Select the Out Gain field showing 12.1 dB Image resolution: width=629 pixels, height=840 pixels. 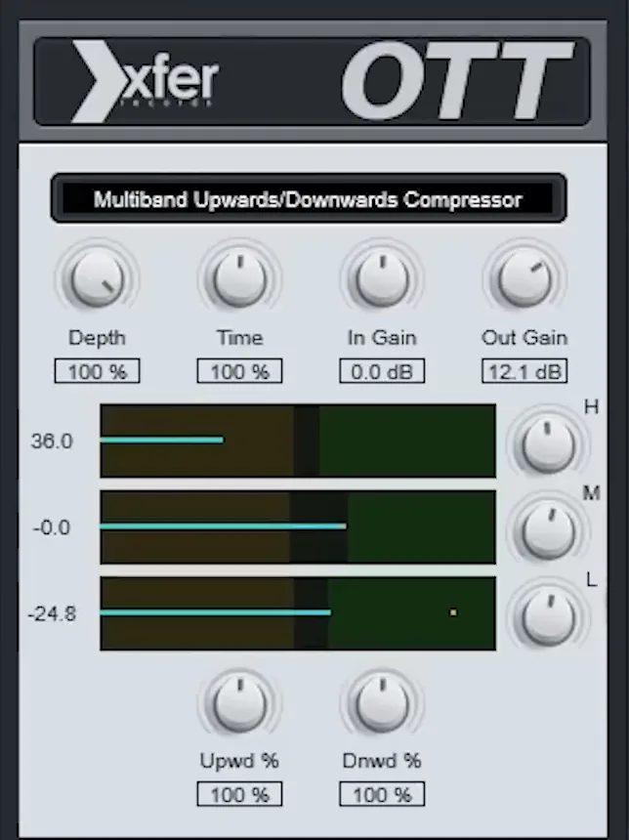pos(524,371)
